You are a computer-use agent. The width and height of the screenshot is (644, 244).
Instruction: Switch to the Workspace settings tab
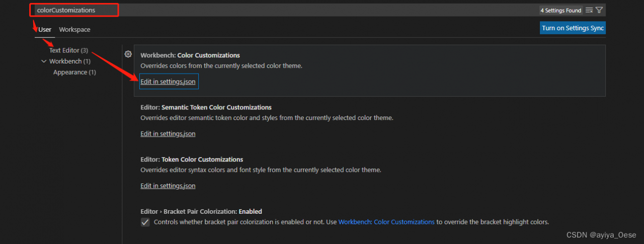click(74, 30)
